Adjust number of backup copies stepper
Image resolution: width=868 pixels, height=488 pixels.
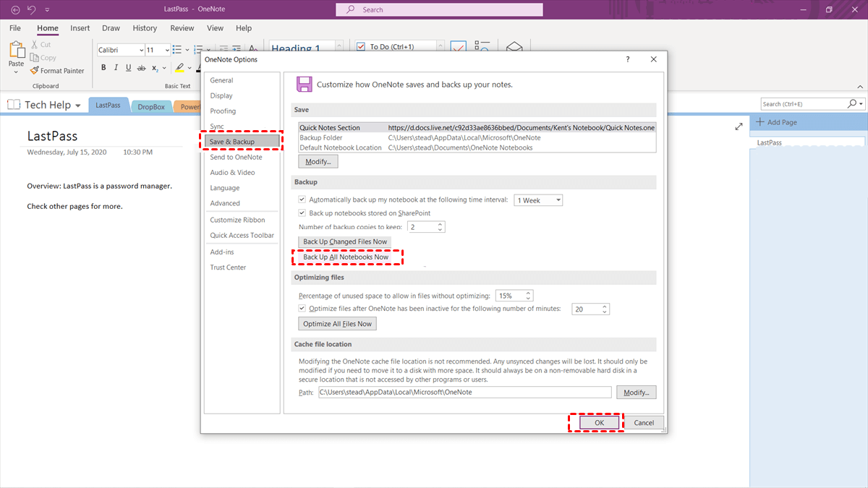point(441,227)
